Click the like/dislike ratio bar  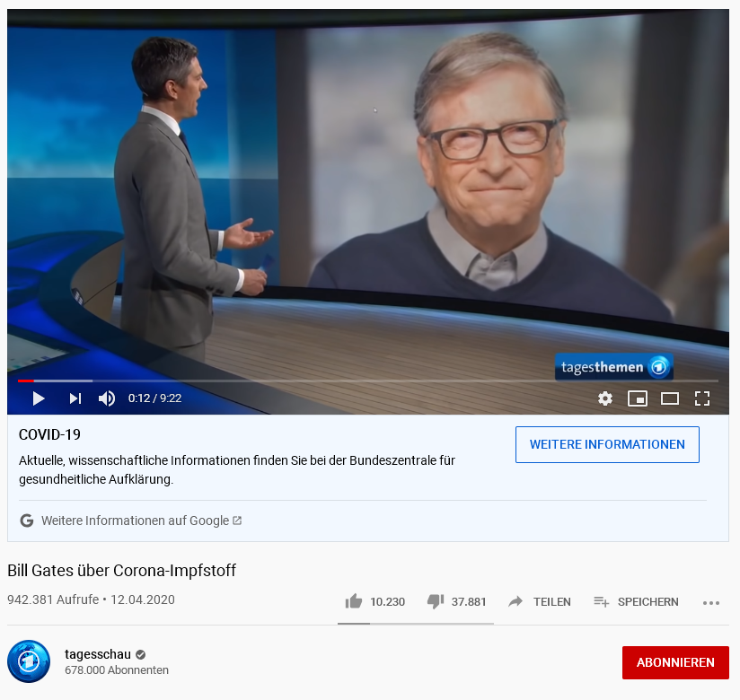coord(416,624)
